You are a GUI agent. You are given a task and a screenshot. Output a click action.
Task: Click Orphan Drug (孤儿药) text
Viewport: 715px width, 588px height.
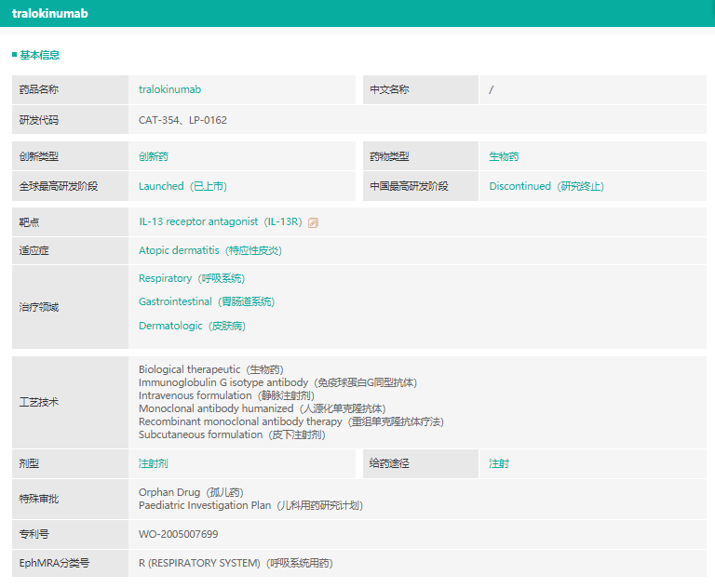pos(191,492)
